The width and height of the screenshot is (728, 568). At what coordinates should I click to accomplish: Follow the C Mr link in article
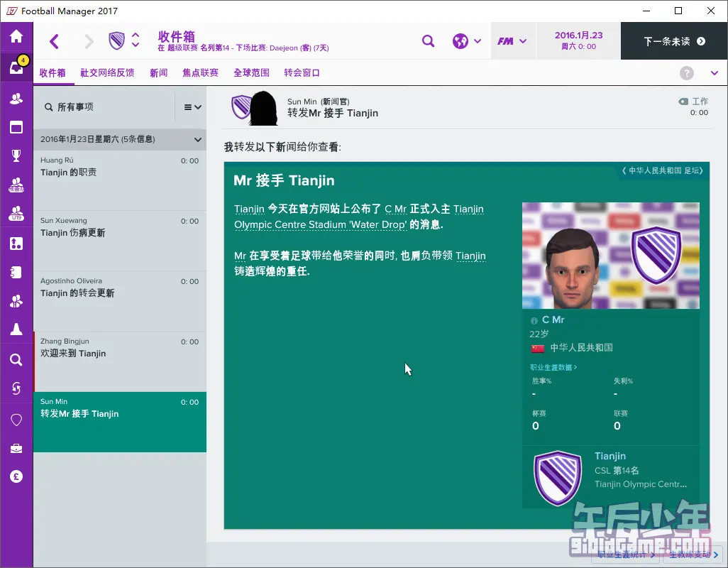point(395,209)
